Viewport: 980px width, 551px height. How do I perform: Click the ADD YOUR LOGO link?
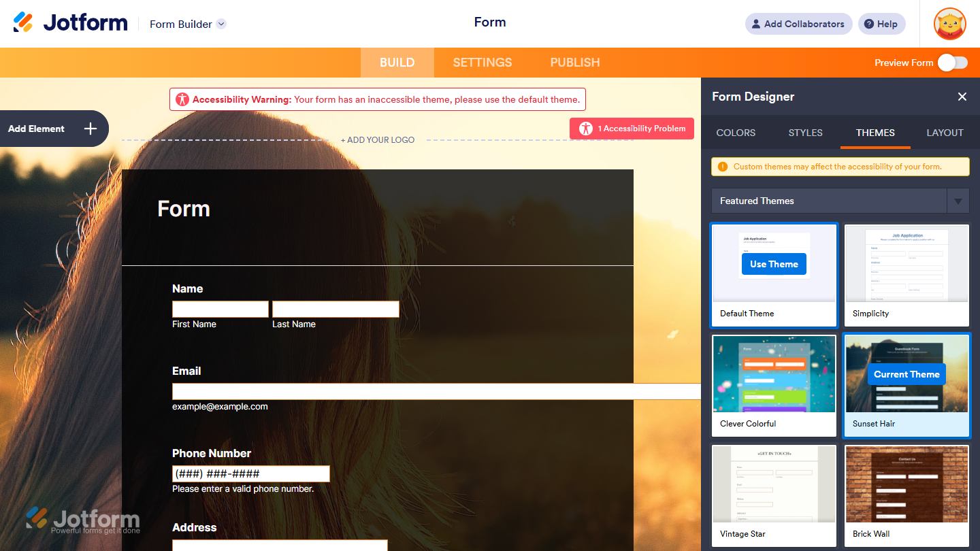[x=378, y=139]
